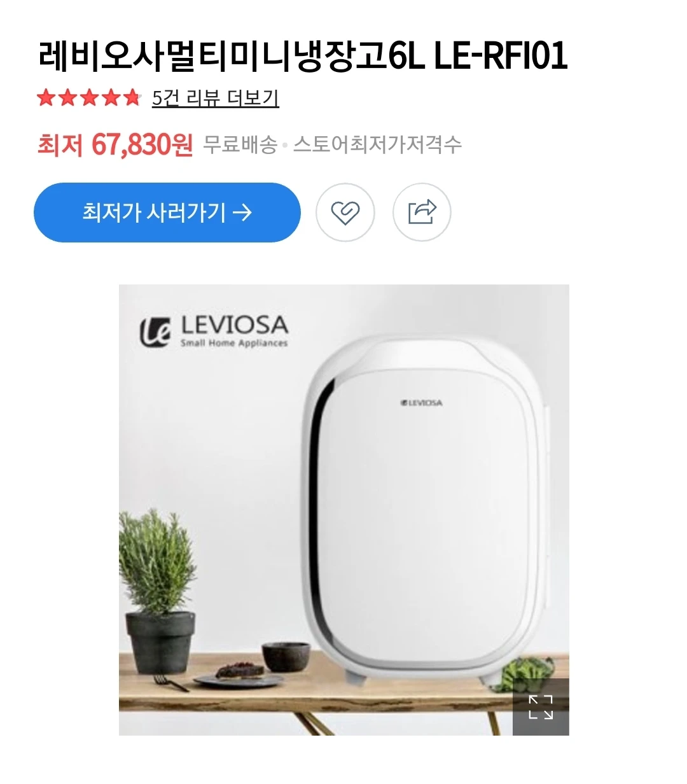Click the arrow inside 최저가 사러가기 button

242,213
